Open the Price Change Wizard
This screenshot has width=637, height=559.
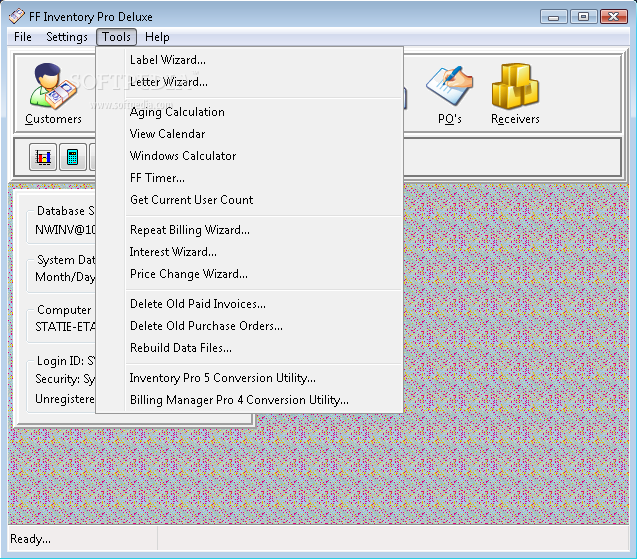pos(249,274)
